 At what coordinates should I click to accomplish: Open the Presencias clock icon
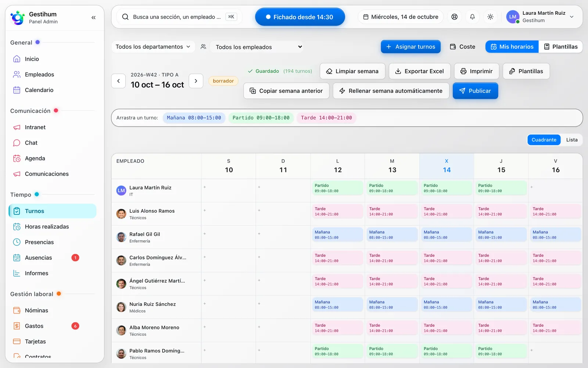(17, 242)
